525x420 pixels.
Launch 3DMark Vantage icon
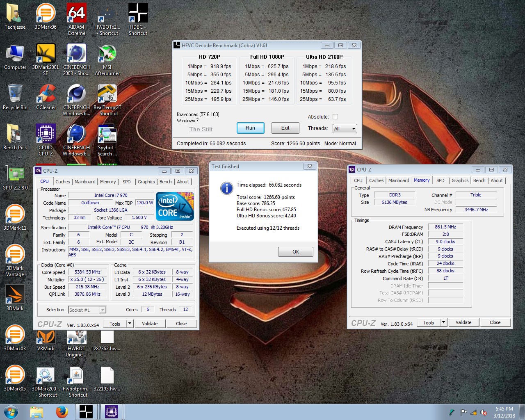[15, 260]
